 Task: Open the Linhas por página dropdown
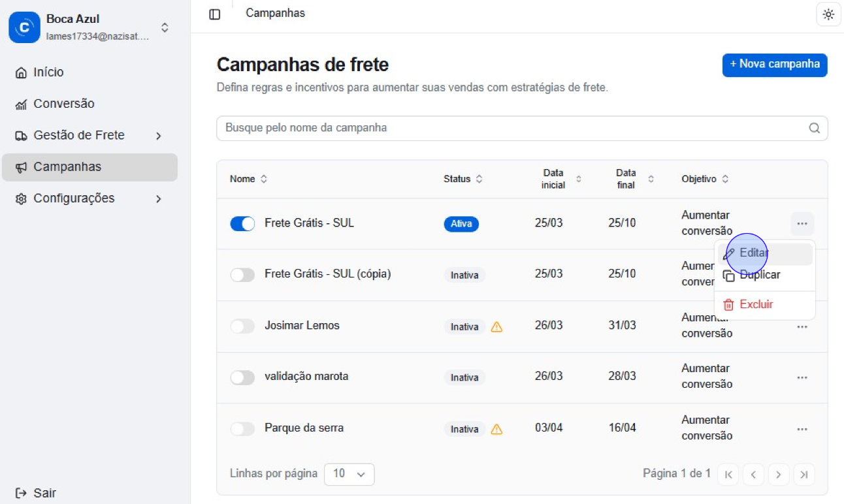(349, 474)
